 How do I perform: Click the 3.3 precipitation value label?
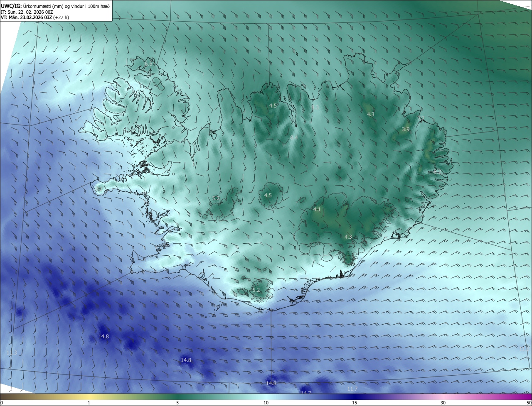(315, 107)
